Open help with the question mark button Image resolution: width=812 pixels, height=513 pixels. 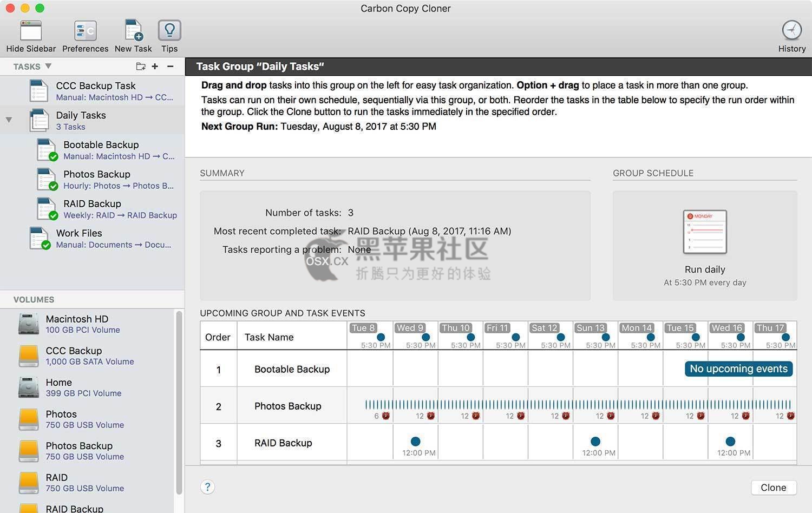[207, 487]
